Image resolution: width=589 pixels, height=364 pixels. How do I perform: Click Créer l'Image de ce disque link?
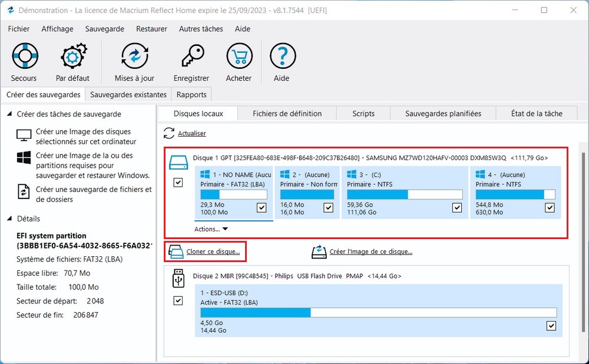pyautogui.click(x=370, y=252)
